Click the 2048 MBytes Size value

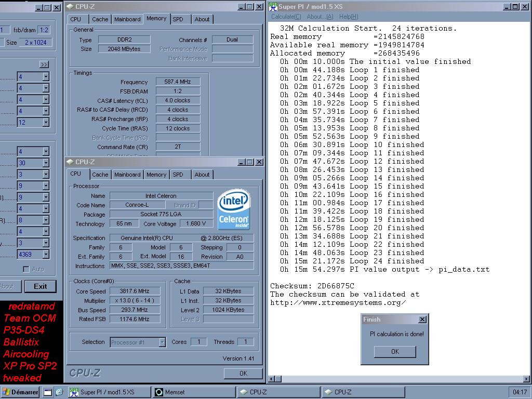click(x=124, y=49)
